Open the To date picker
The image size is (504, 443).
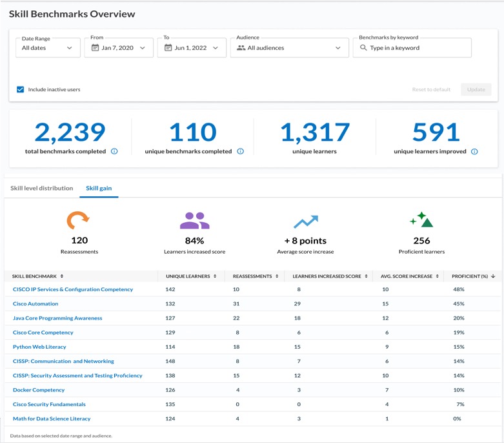pos(192,48)
